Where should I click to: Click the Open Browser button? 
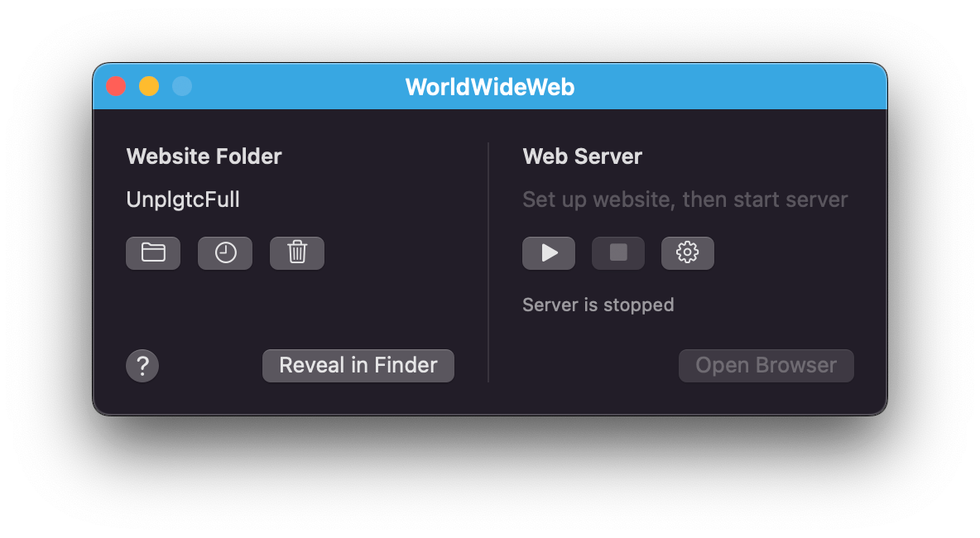[766, 366]
